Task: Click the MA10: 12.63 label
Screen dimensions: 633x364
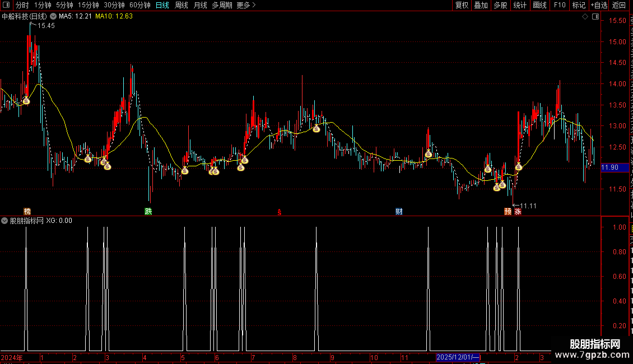Action: [x=114, y=16]
